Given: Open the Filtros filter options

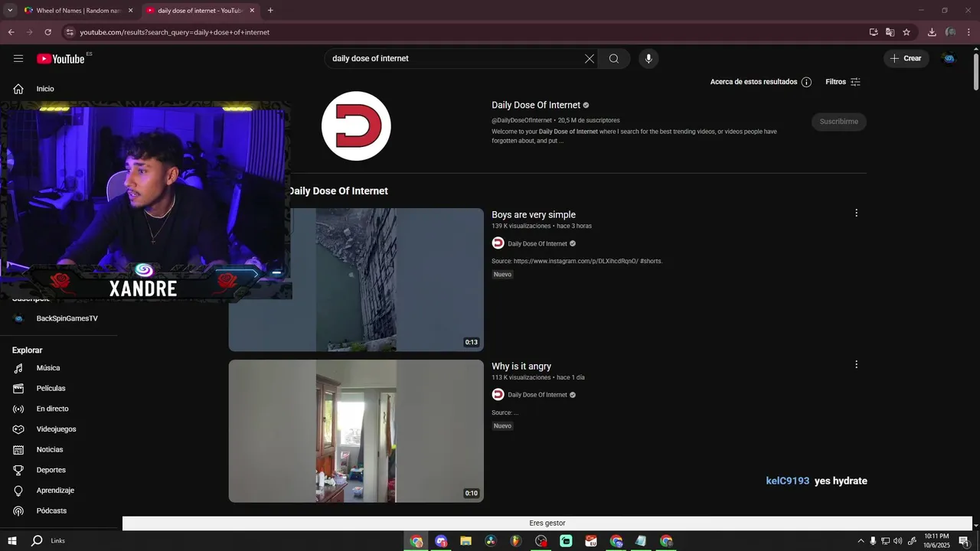Looking at the screenshot, I should click(x=843, y=82).
